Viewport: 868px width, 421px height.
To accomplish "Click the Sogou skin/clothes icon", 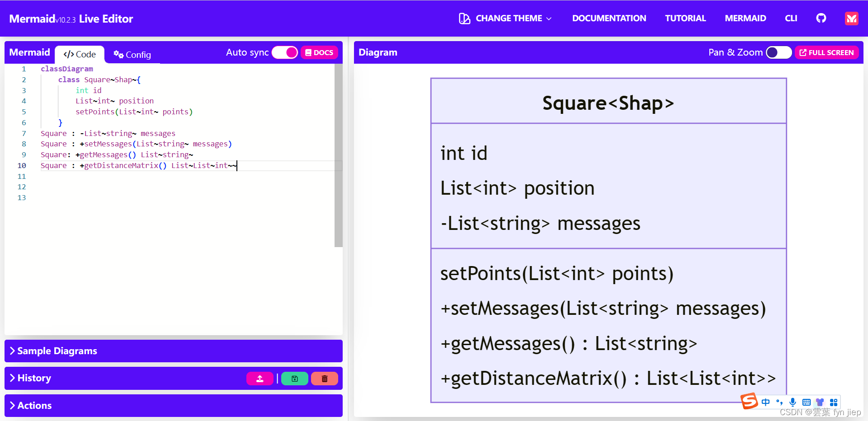I will tap(820, 402).
